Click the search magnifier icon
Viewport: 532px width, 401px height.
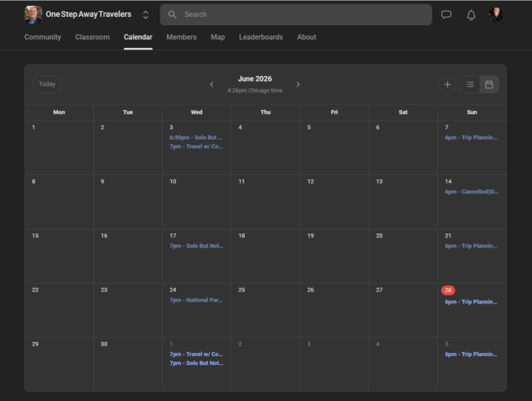172,15
